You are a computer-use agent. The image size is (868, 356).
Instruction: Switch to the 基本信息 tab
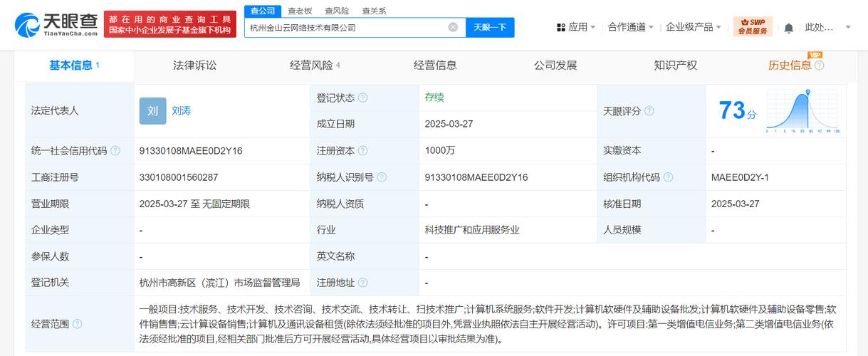tap(74, 66)
